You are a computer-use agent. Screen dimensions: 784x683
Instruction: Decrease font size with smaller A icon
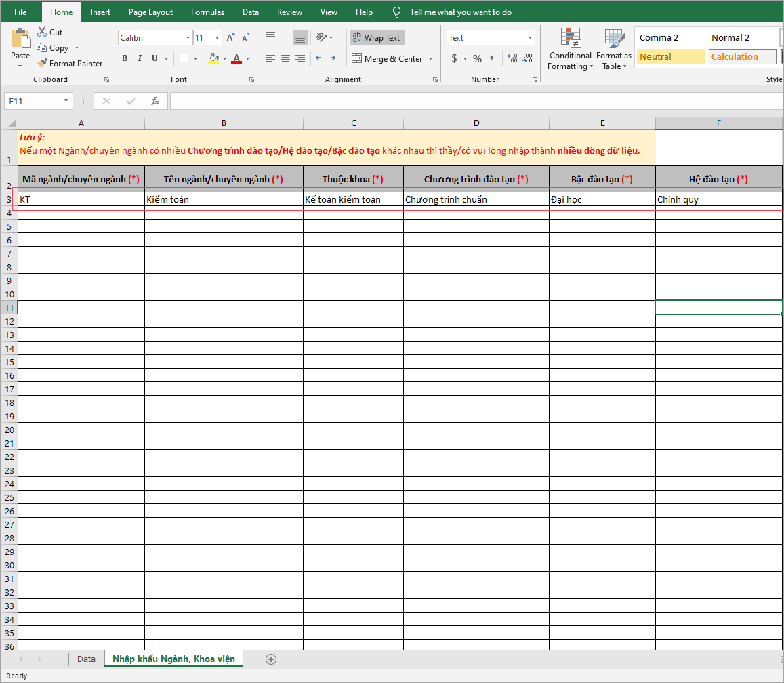pos(245,37)
